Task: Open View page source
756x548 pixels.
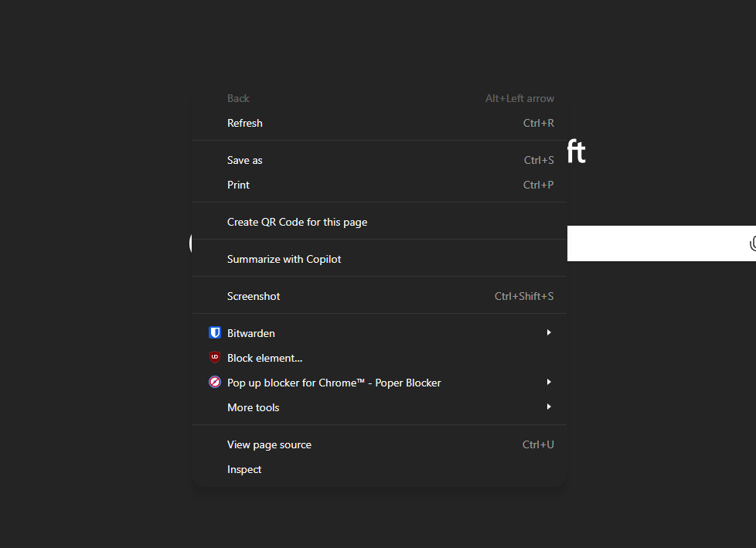Action: coord(269,444)
